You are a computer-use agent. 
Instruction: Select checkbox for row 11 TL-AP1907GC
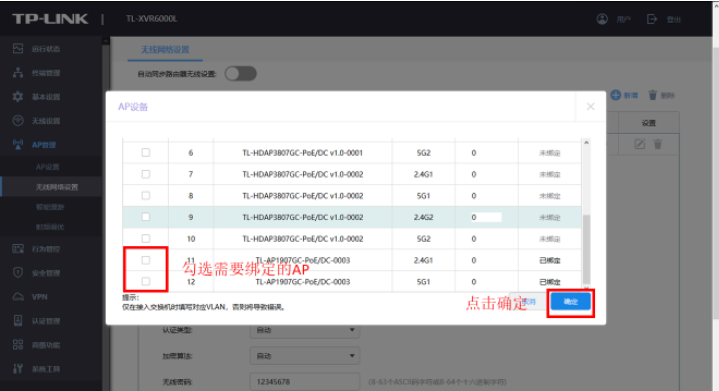tap(146, 260)
